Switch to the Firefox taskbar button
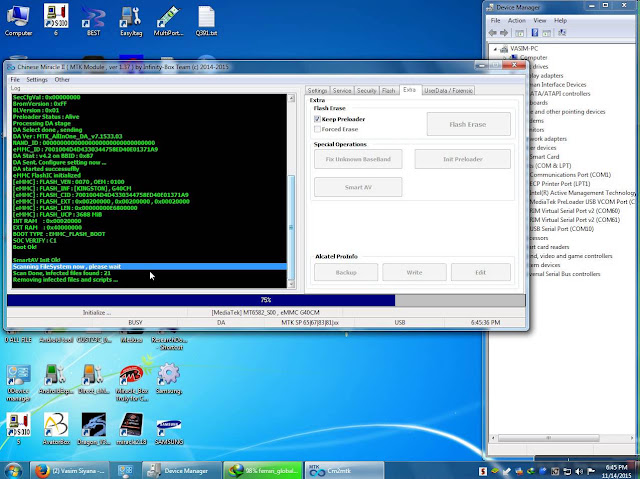This screenshot has width=640, height=479. [x=70, y=470]
